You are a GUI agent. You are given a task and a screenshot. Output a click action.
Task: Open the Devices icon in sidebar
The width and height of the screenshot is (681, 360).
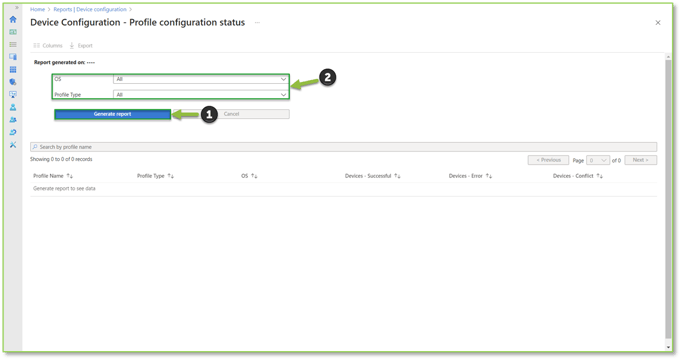click(x=13, y=57)
